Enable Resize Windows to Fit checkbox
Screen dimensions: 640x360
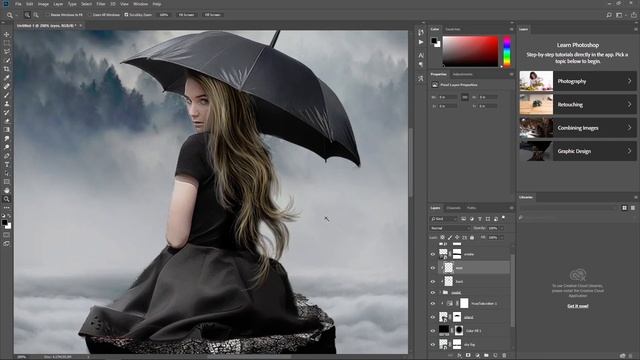tap(48, 15)
